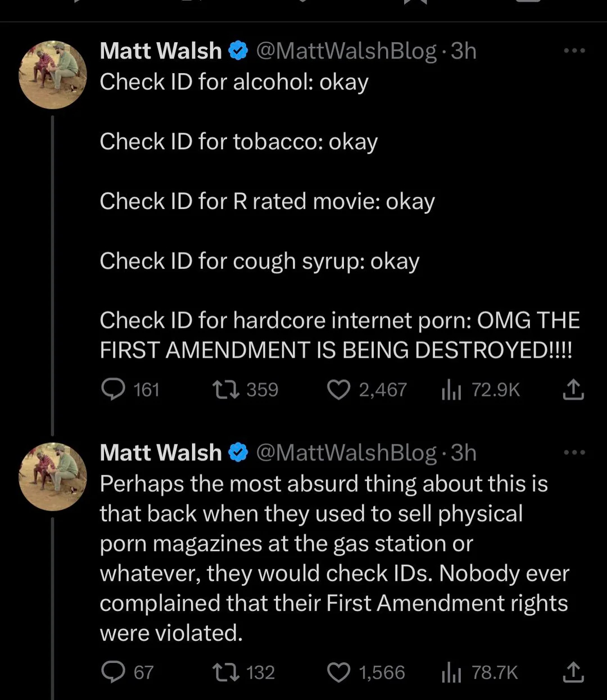Open @MattWalshBlog handle on second tweet
Viewport: 607px width, 700px height.
click(x=346, y=453)
